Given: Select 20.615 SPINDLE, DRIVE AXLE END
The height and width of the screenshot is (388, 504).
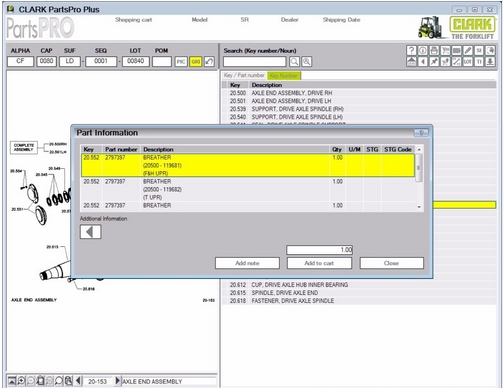Looking at the screenshot, I should pos(359,293).
